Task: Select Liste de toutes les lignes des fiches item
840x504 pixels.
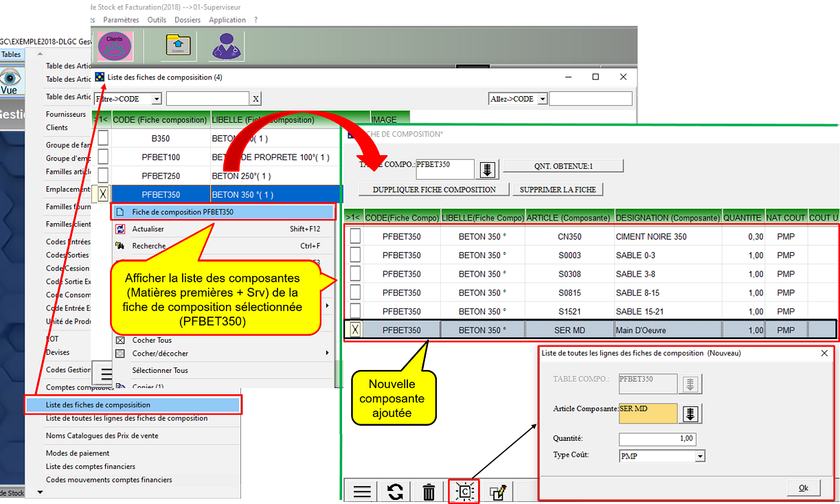Action: [x=126, y=418]
